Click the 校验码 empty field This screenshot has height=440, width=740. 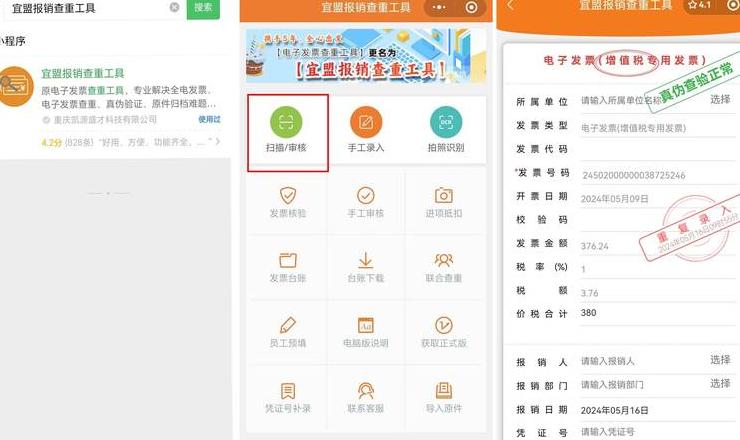pos(658,220)
